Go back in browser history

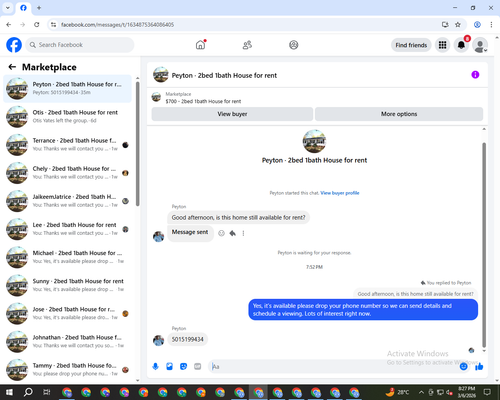[9, 25]
